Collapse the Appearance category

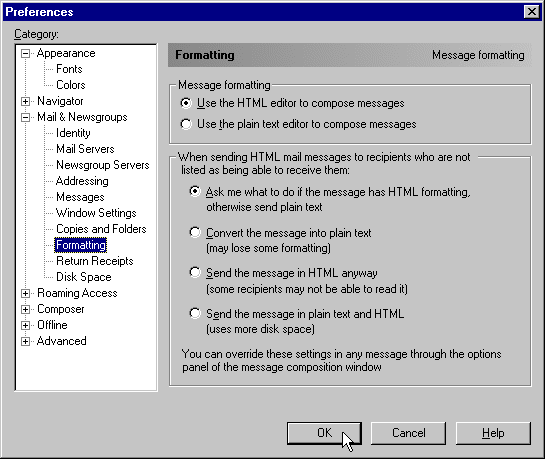coord(25,54)
